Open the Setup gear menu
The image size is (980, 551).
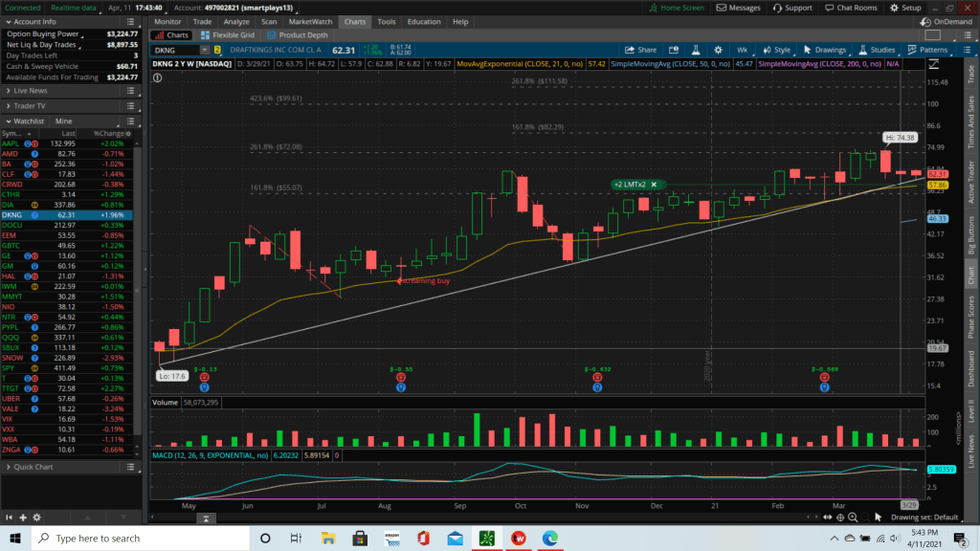pyautogui.click(x=905, y=8)
